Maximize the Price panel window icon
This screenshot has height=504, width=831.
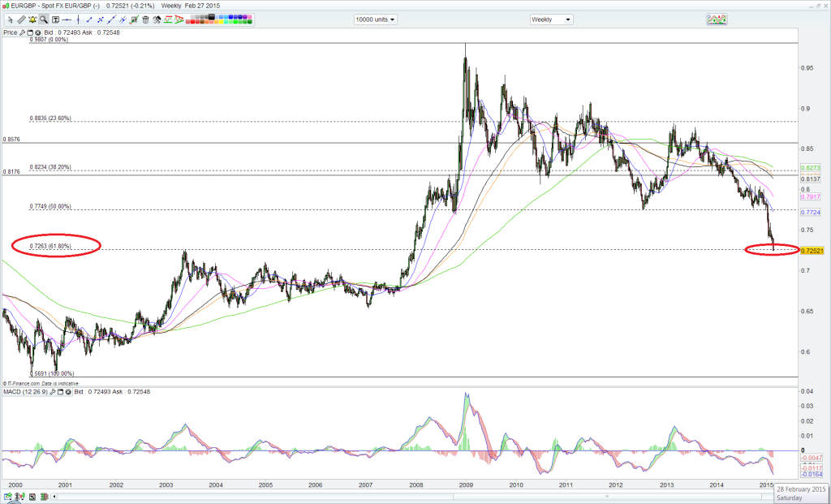[x=30, y=32]
